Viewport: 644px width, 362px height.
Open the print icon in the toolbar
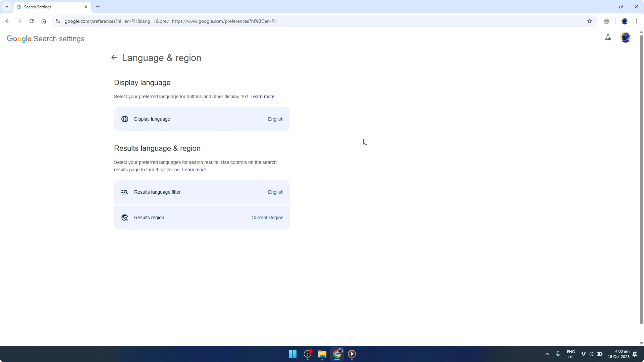coord(607,21)
